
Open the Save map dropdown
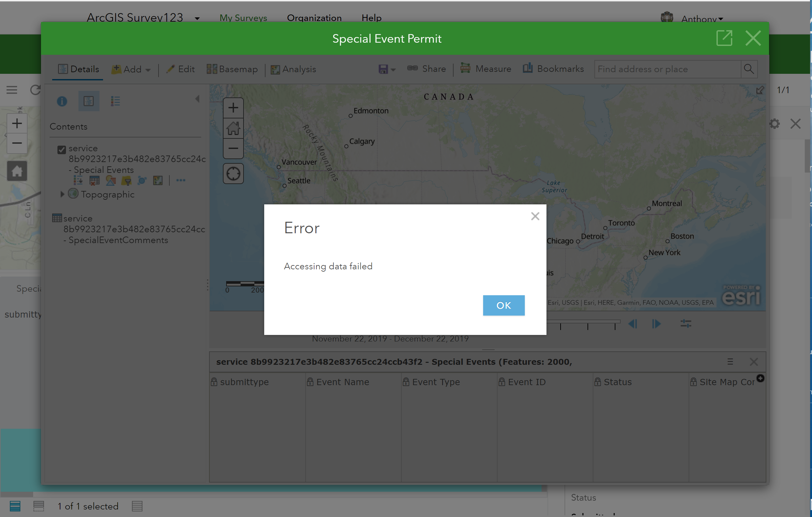click(x=386, y=69)
